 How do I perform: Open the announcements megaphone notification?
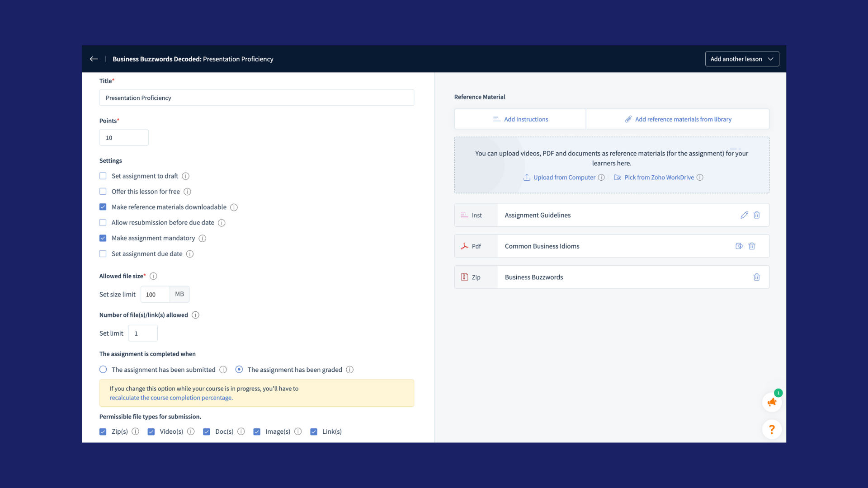tap(772, 402)
